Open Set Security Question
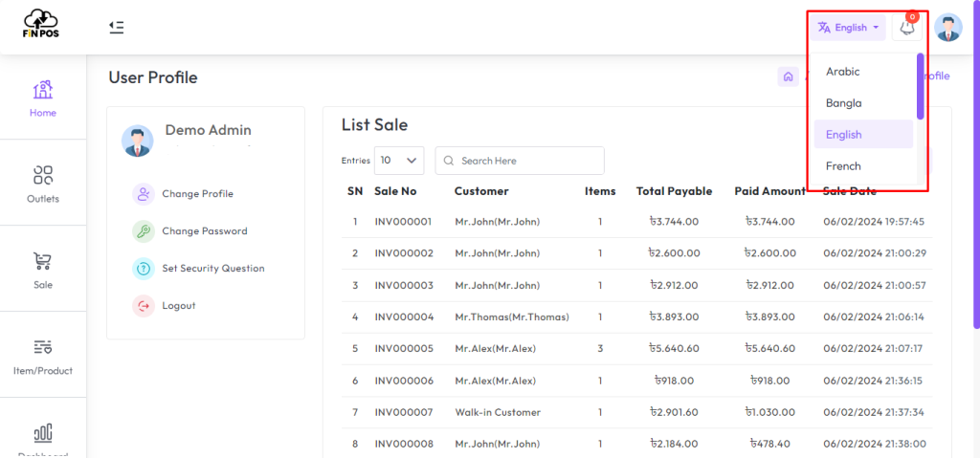This screenshot has width=980, height=458. (x=212, y=269)
